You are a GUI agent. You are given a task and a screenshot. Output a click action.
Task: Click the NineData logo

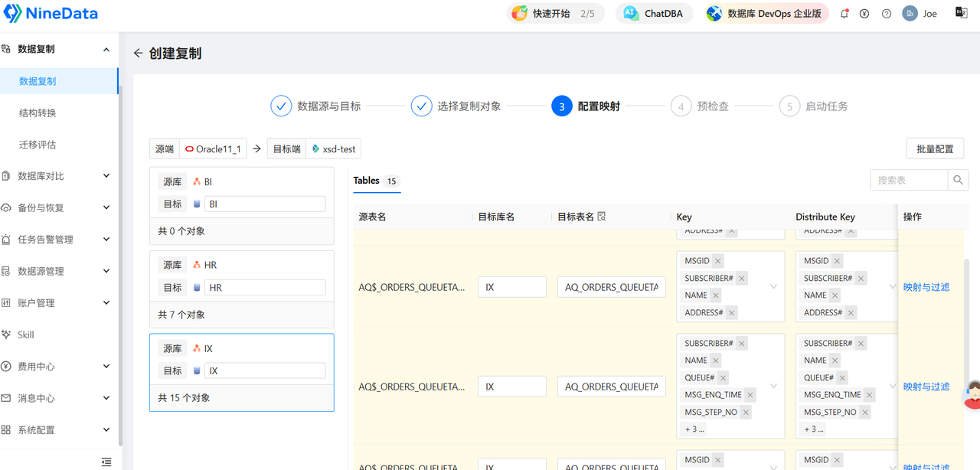51,14
